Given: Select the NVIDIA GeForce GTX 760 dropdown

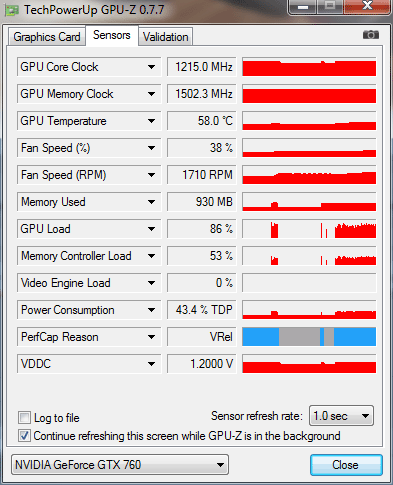Looking at the screenshot, I should point(120,464).
